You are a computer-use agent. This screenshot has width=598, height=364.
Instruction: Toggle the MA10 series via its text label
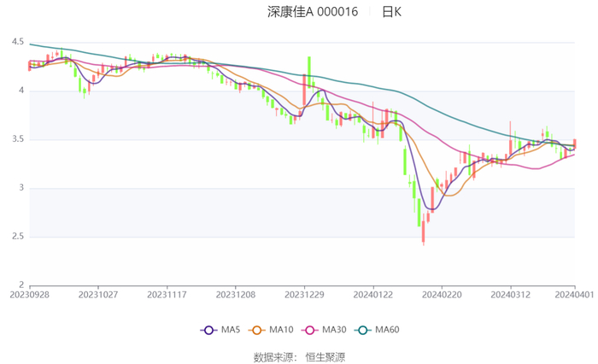[x=282, y=330]
